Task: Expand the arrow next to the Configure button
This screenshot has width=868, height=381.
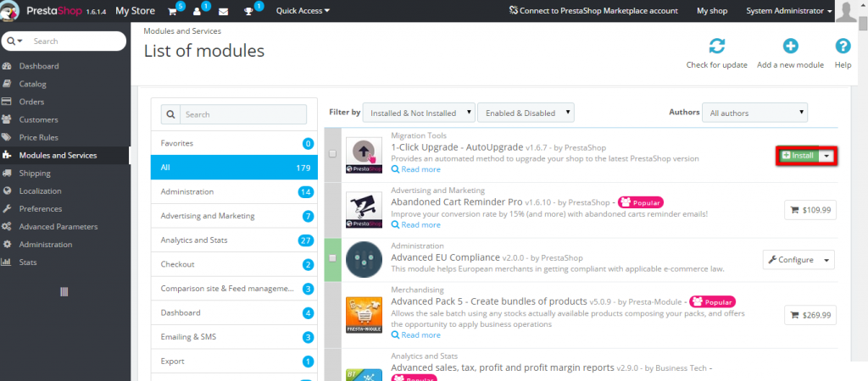Action: [826, 260]
